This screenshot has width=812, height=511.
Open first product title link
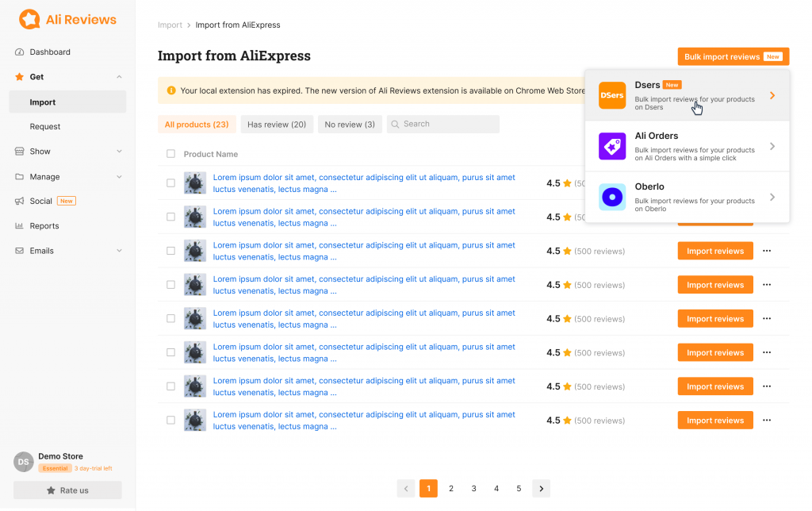(x=364, y=183)
